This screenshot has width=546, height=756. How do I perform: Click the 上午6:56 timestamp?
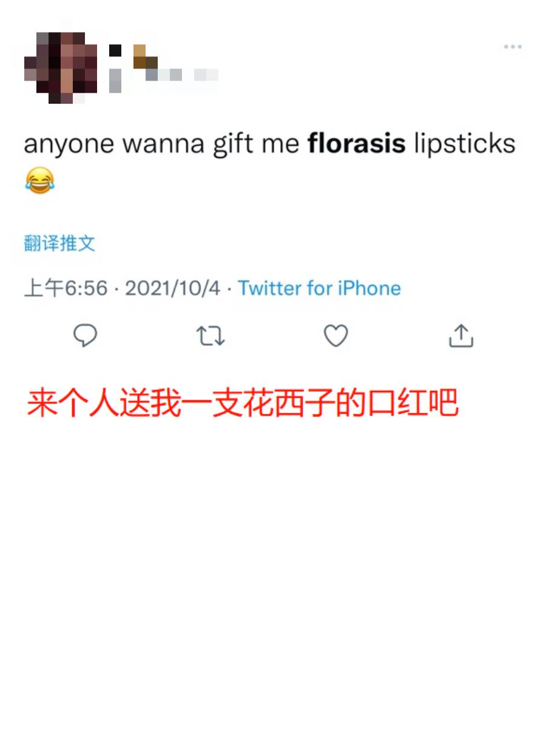tap(66, 288)
